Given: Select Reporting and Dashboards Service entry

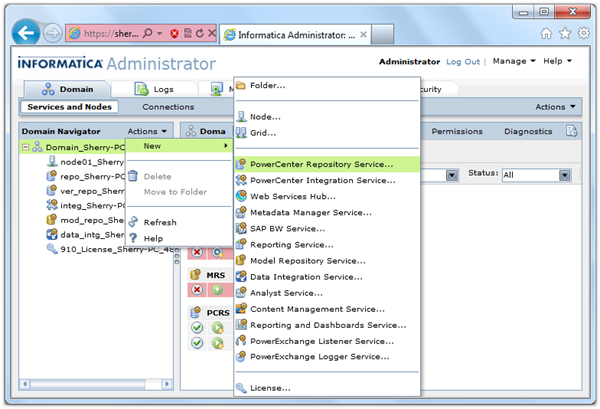Looking at the screenshot, I should pyautogui.click(x=327, y=325).
